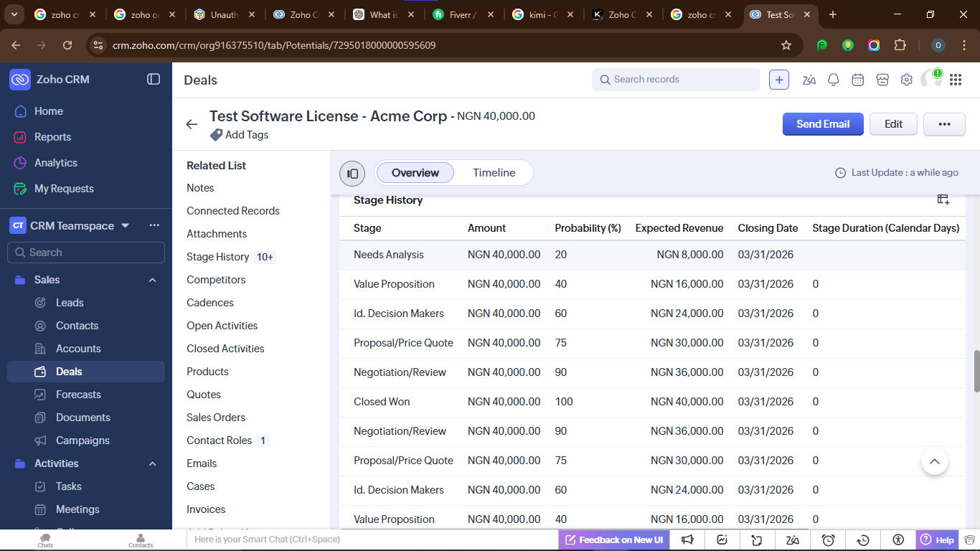Click the back arrow beside deal title

(192, 124)
